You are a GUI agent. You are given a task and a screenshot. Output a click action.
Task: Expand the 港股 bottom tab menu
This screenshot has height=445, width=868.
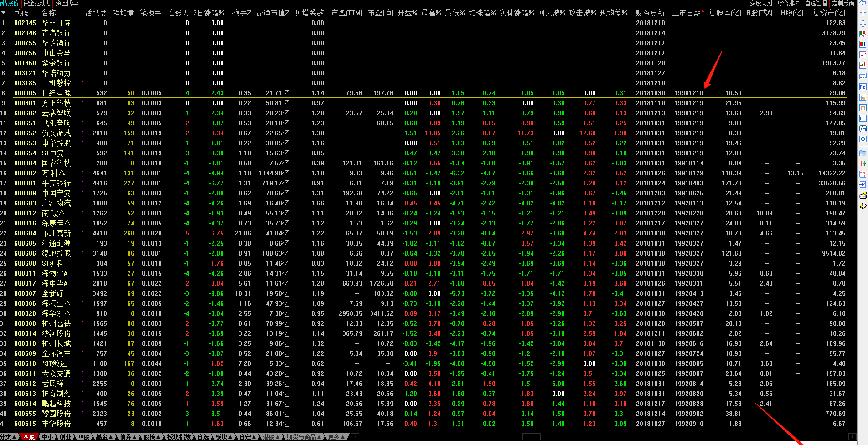click(x=271, y=437)
